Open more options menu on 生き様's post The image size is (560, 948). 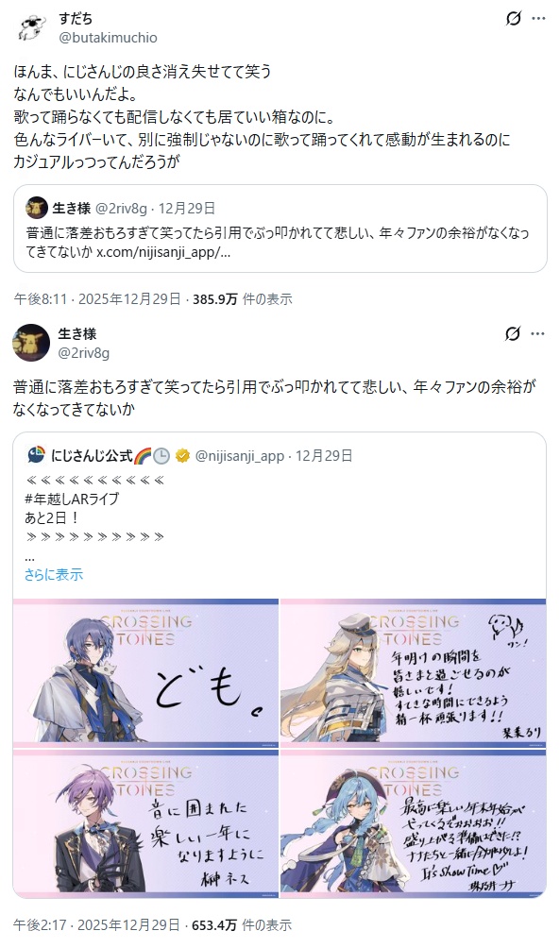[538, 333]
